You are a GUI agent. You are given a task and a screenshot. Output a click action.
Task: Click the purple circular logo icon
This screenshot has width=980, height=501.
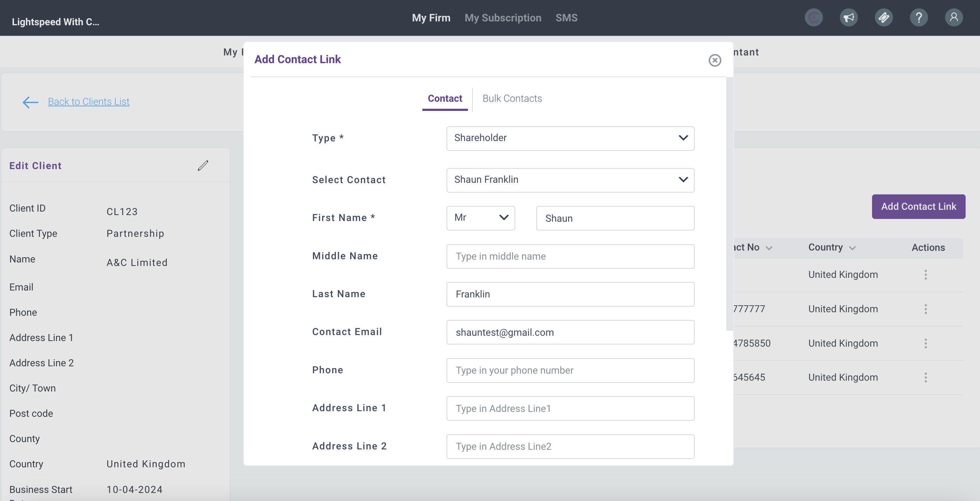pos(814,18)
